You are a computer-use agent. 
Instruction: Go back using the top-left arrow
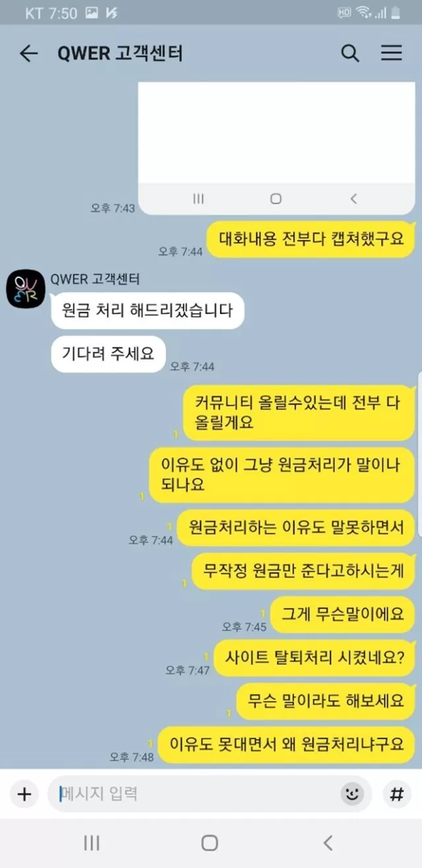[x=28, y=53]
